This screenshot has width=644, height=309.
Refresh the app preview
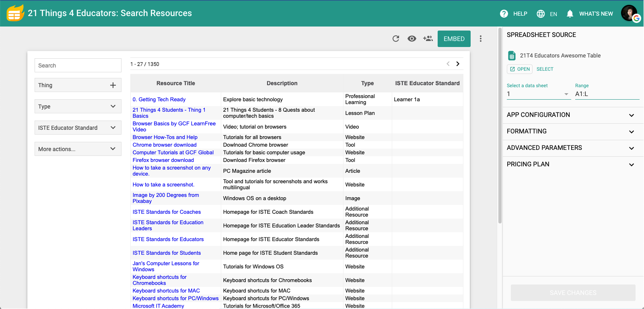[396, 39]
